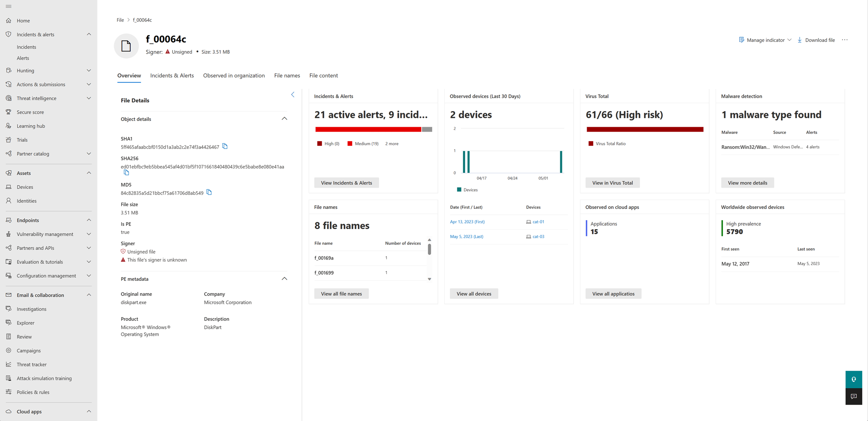Click Secure score trophy icon in sidebar
The width and height of the screenshot is (868, 421).
pyautogui.click(x=9, y=112)
